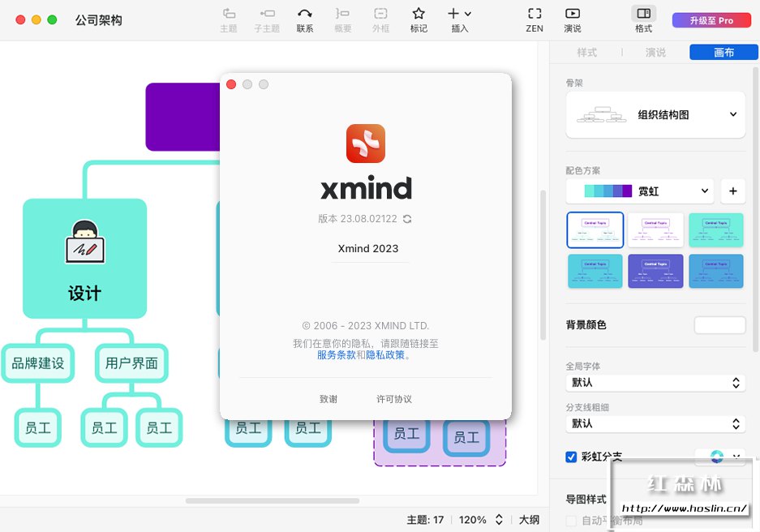Enter ZEN mode from toolbar
The height and width of the screenshot is (532, 760).
[x=535, y=14]
